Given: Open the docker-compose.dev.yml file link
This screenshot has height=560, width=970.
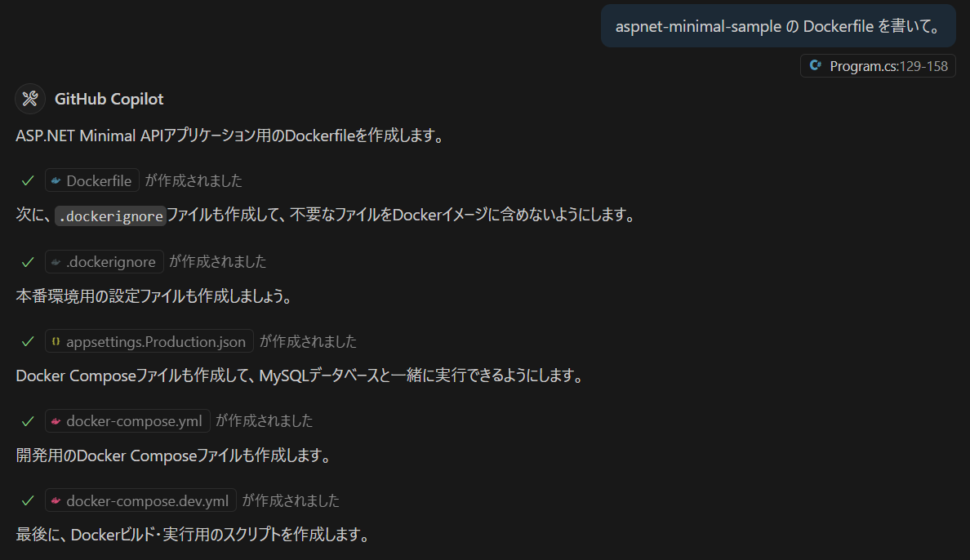Looking at the screenshot, I should pyautogui.click(x=148, y=500).
